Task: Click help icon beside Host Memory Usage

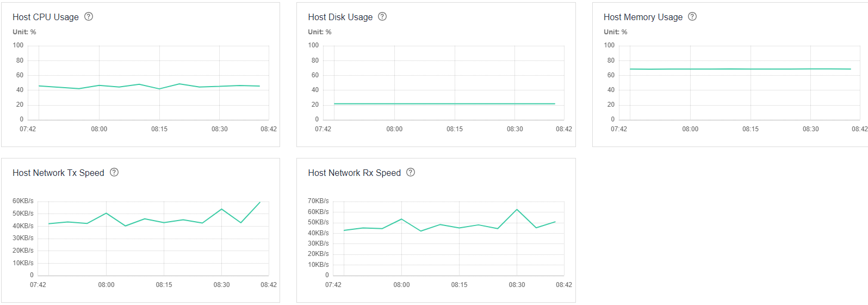Action: pos(692,16)
